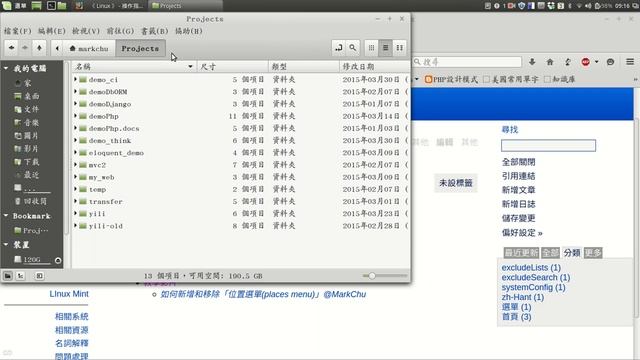This screenshot has height=360, width=640.
Task: Go back with the back arrow button
Action: click(x=11, y=48)
